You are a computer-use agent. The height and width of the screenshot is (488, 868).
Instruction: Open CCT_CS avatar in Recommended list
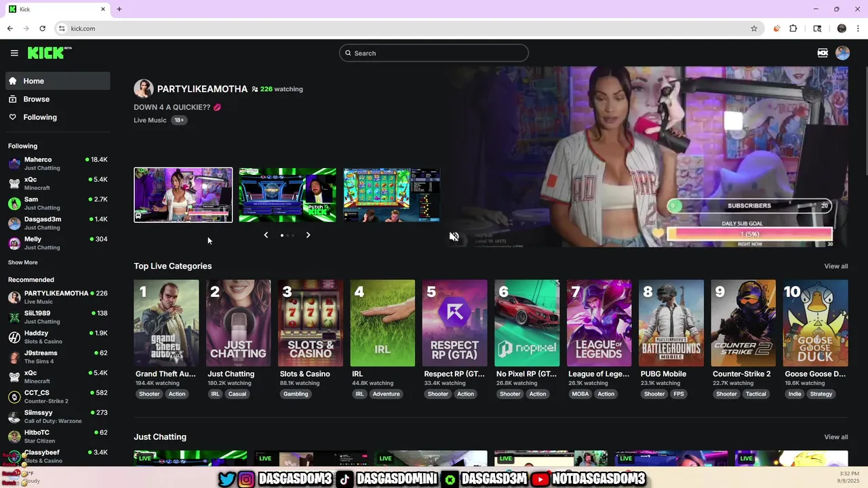pyautogui.click(x=14, y=396)
